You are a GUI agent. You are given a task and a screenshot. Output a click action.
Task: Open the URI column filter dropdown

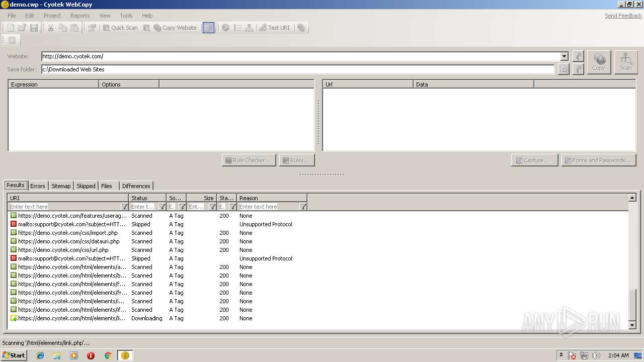(124, 207)
